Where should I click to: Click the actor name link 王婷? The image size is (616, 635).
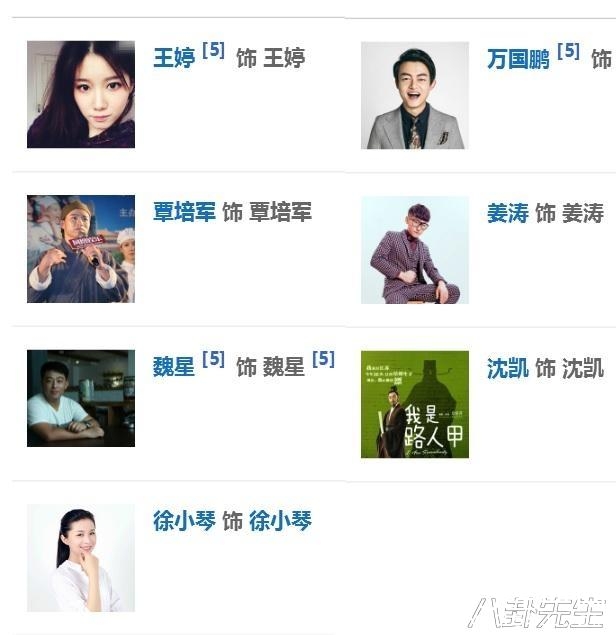[x=174, y=58]
